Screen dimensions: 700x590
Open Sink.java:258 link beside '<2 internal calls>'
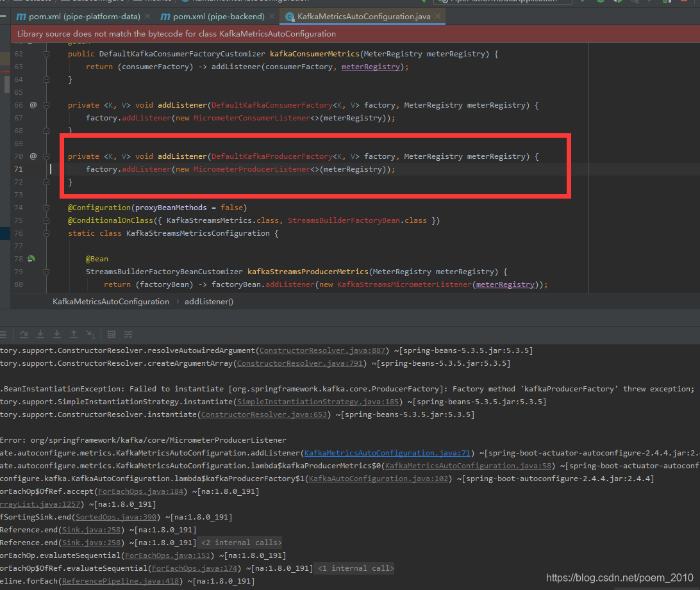click(92, 543)
